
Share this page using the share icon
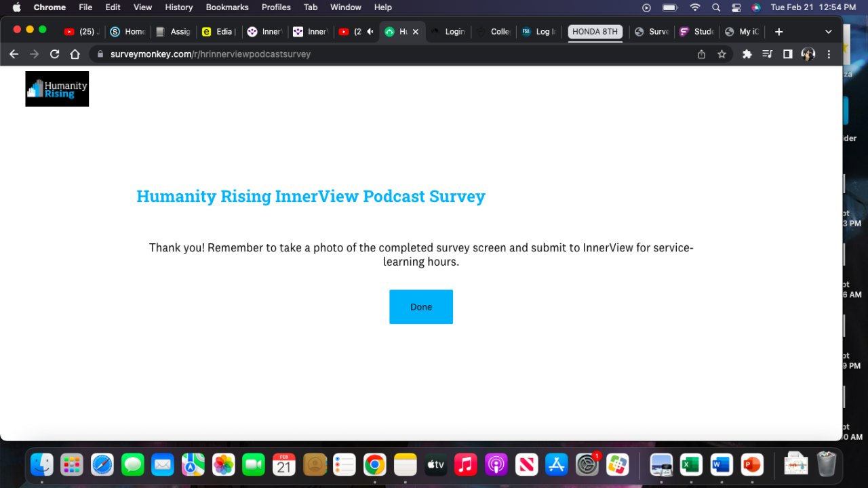coord(701,54)
